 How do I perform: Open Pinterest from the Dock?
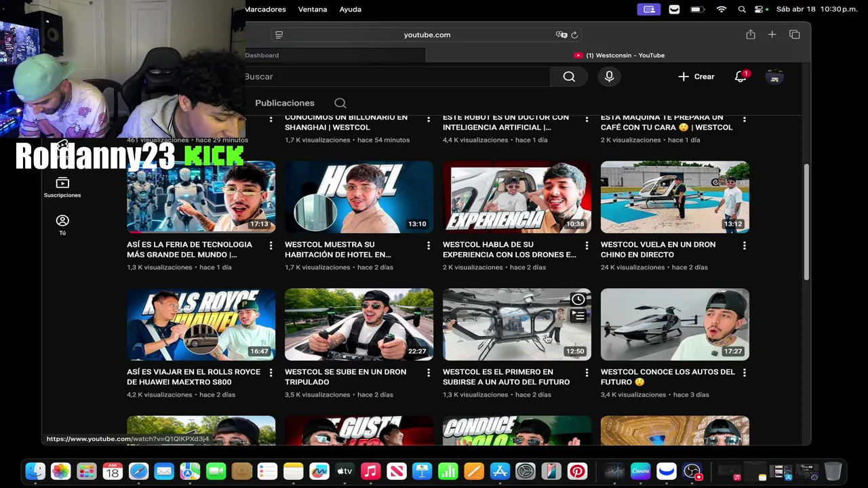coord(577,471)
